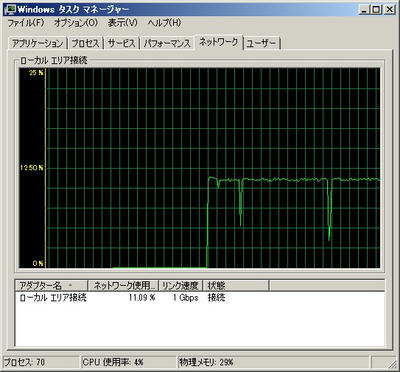This screenshot has height=372, width=400.
Task: Sort by アダプター名 column header
Action: click(51, 286)
